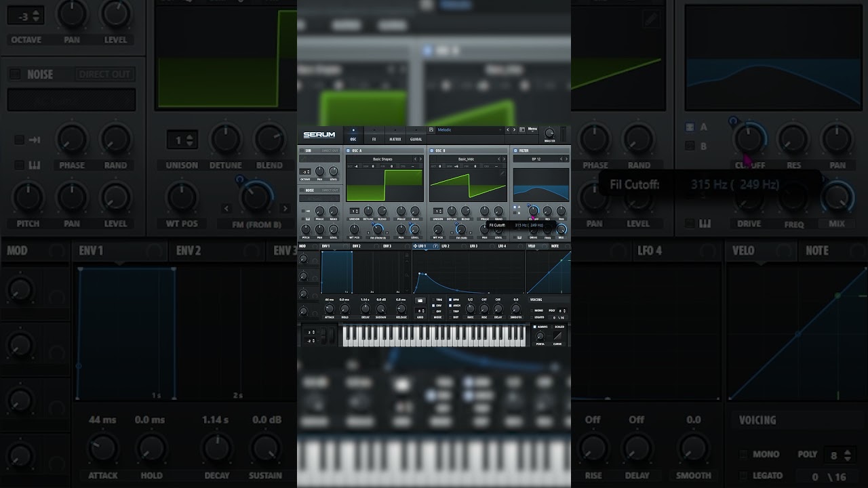Select previous wavetable for Basic Shapes
The width and height of the screenshot is (868, 488).
click(x=415, y=159)
